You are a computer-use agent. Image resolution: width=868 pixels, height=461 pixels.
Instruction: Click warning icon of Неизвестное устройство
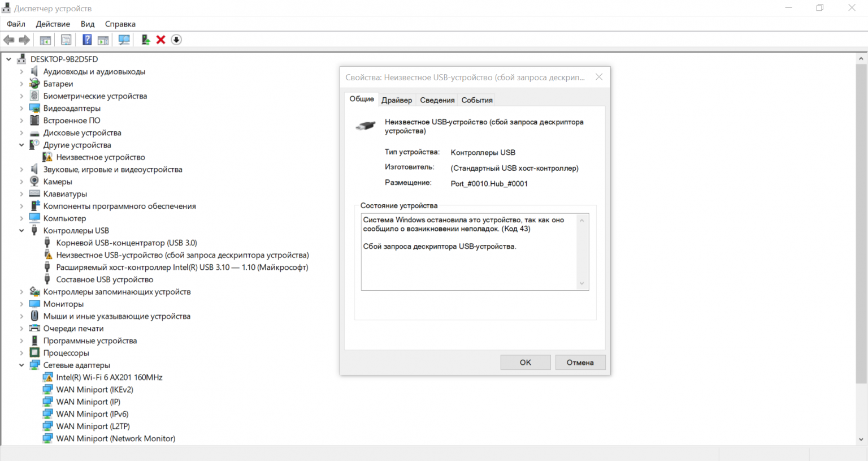click(47, 157)
